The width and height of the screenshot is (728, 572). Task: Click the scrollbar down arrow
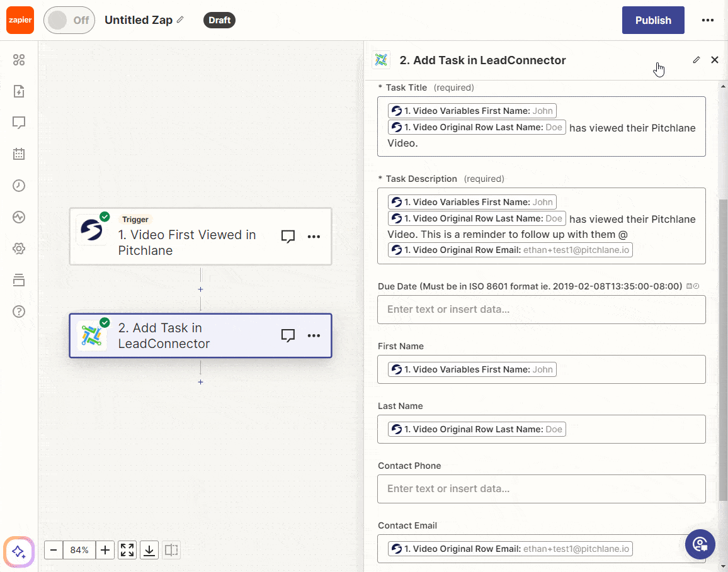pos(724,567)
